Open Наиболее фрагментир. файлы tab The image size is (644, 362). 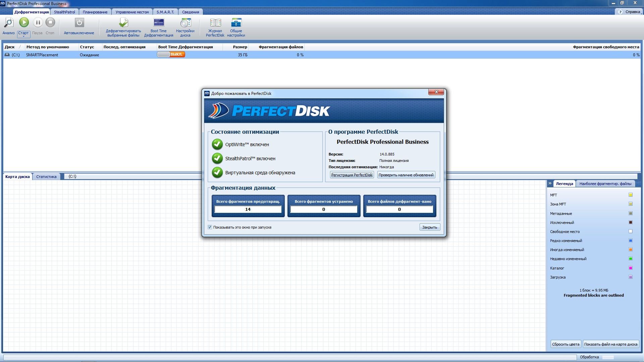[605, 184]
